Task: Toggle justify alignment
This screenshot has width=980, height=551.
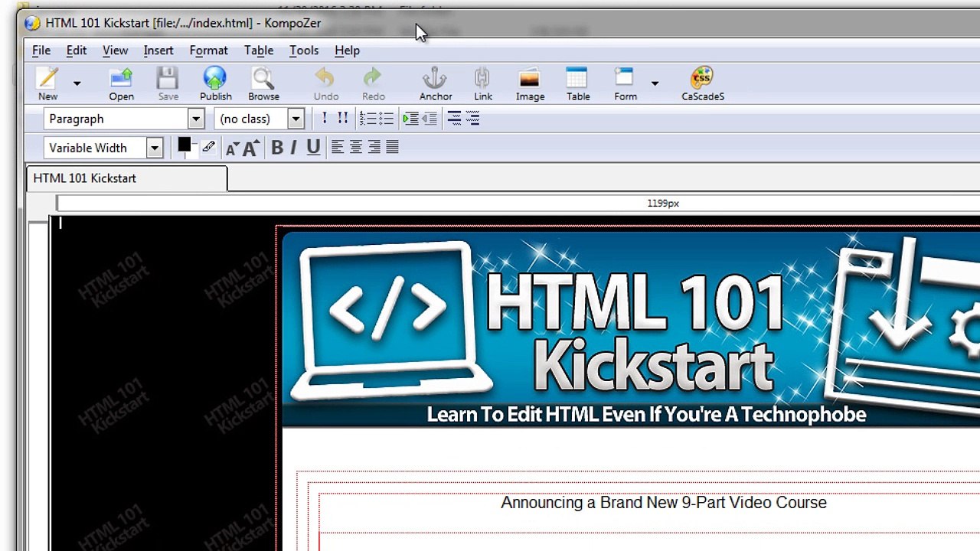Action: (392, 148)
